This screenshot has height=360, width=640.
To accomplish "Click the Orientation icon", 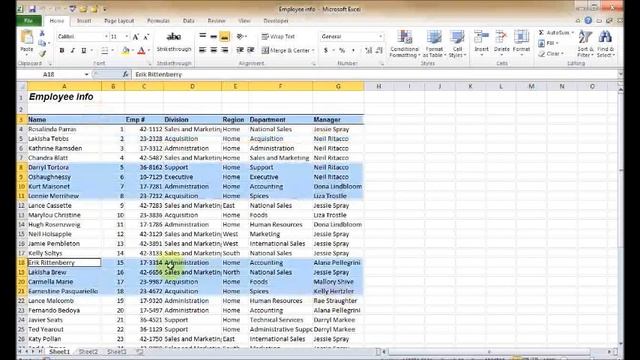I will point(241,37).
